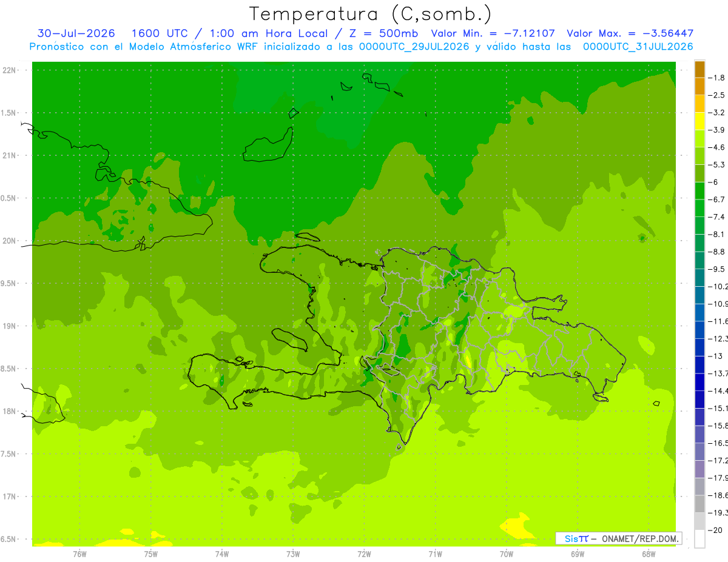Click the '-3.2' colorbar value
This screenshot has width=728, height=562.
tap(716, 113)
